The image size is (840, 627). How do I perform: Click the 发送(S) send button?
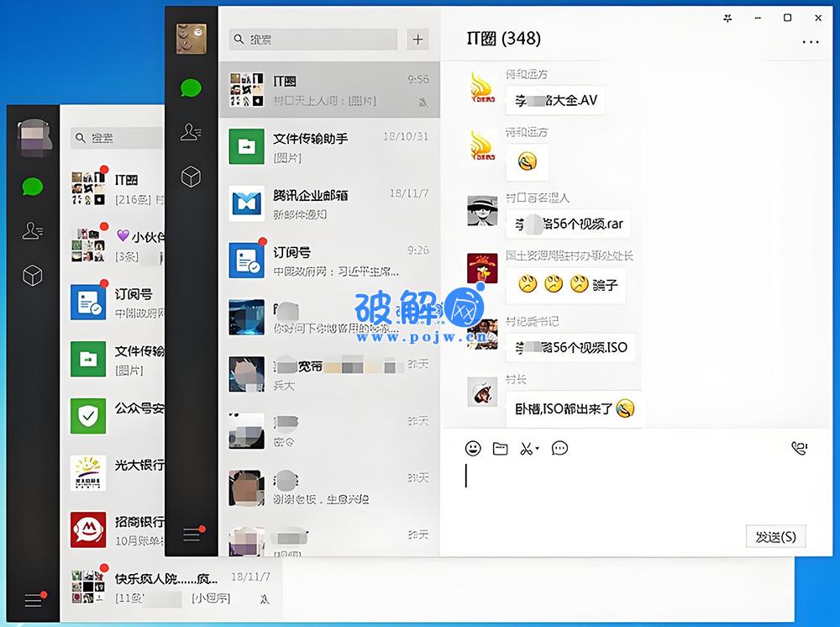(775, 536)
